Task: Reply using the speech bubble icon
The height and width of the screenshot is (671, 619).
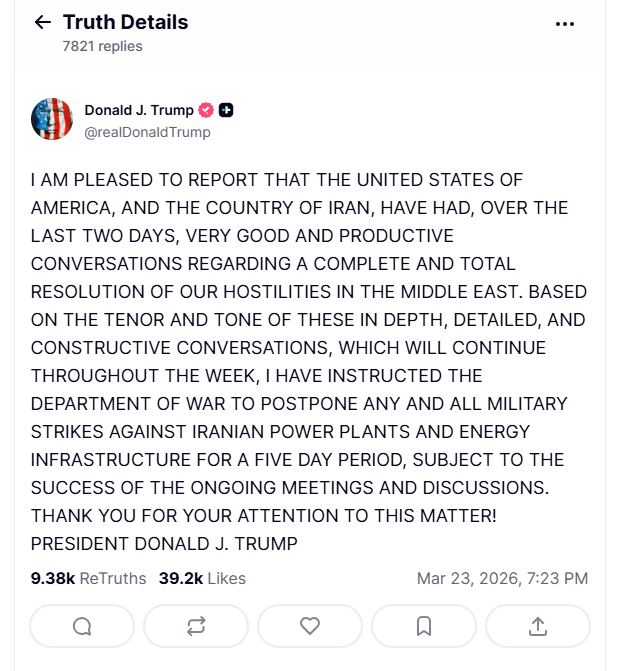Action: click(82, 626)
